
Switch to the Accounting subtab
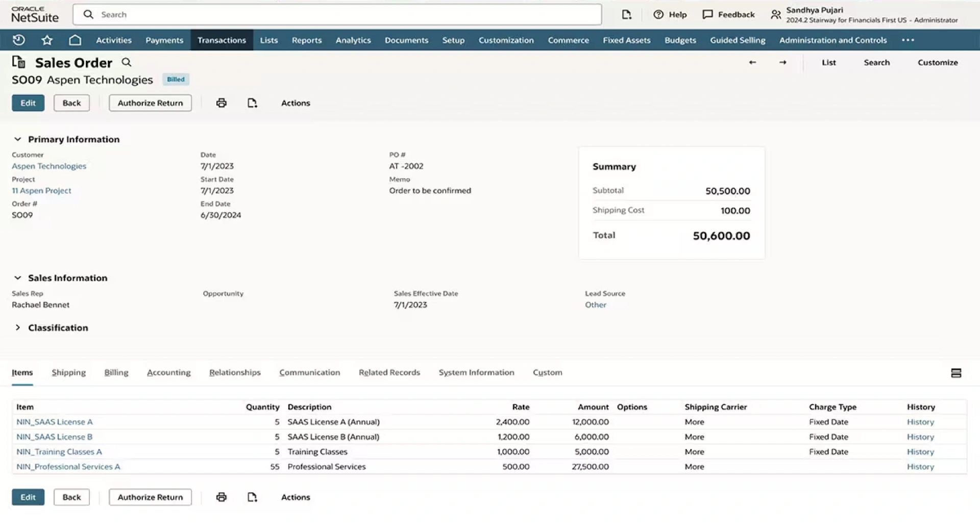tap(168, 372)
